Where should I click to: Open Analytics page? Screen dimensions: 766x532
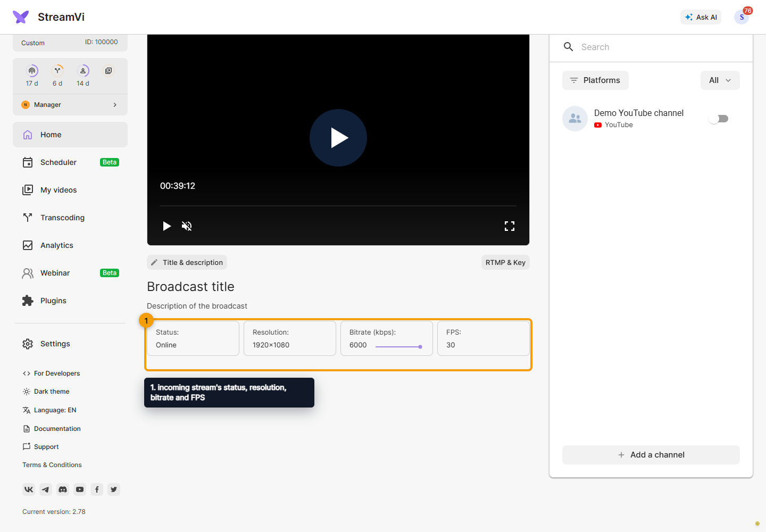[x=70, y=245]
